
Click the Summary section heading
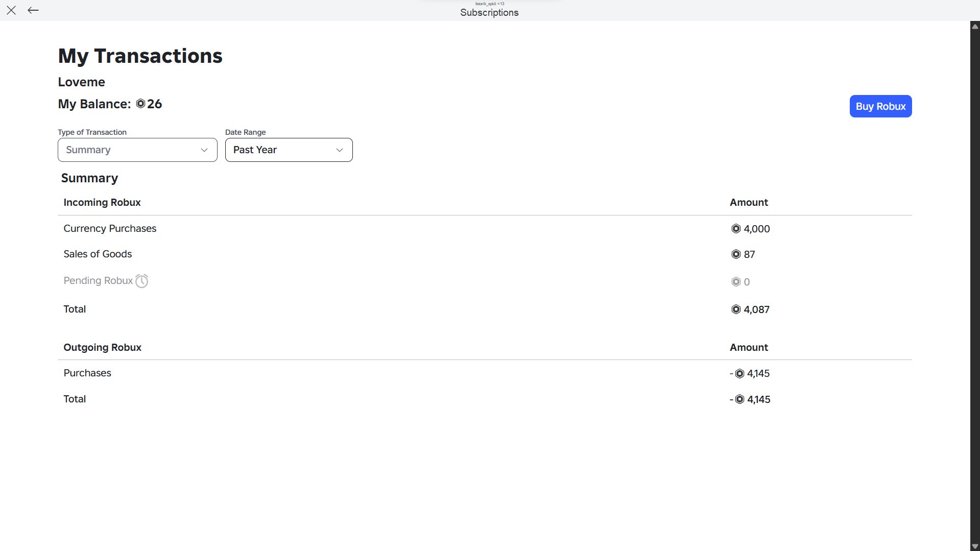coord(89,178)
